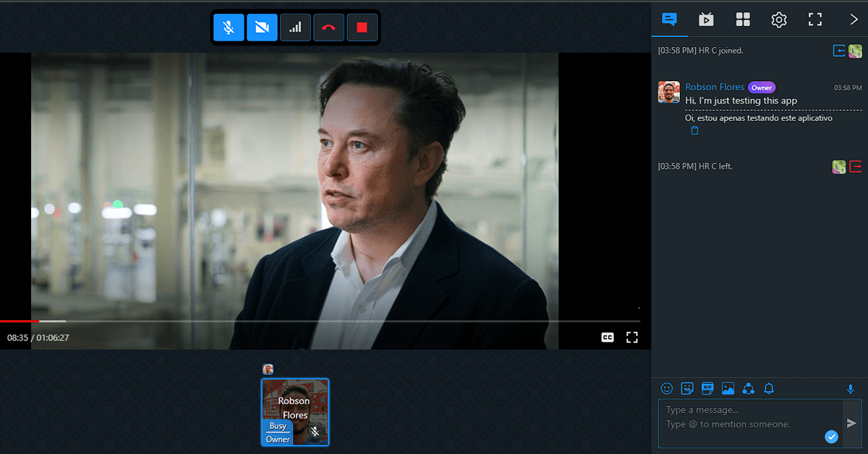This screenshot has height=454, width=868.
Task: Open the grid layout panel
Action: click(743, 20)
